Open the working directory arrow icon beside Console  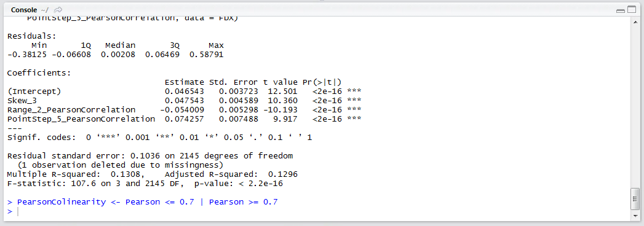pos(58,9)
